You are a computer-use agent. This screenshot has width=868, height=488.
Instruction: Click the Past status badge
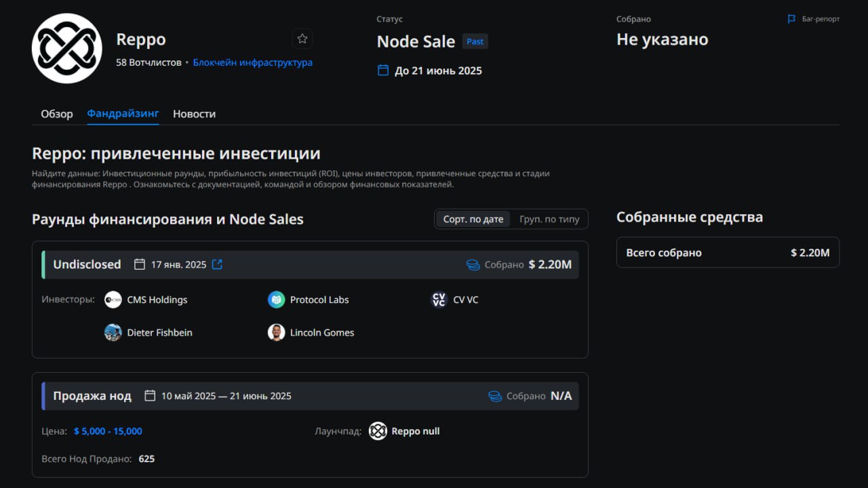(475, 41)
